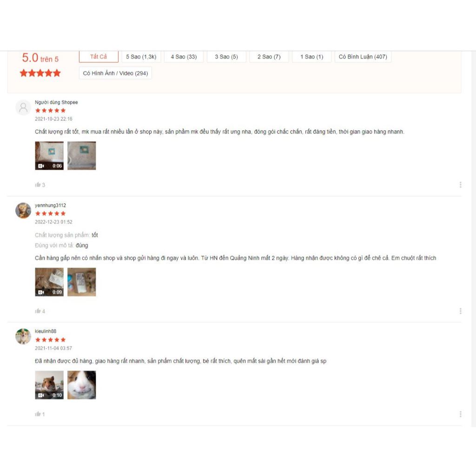Show only 3 Sao (5) reviews
The height and width of the screenshot is (476, 476).
226,56
